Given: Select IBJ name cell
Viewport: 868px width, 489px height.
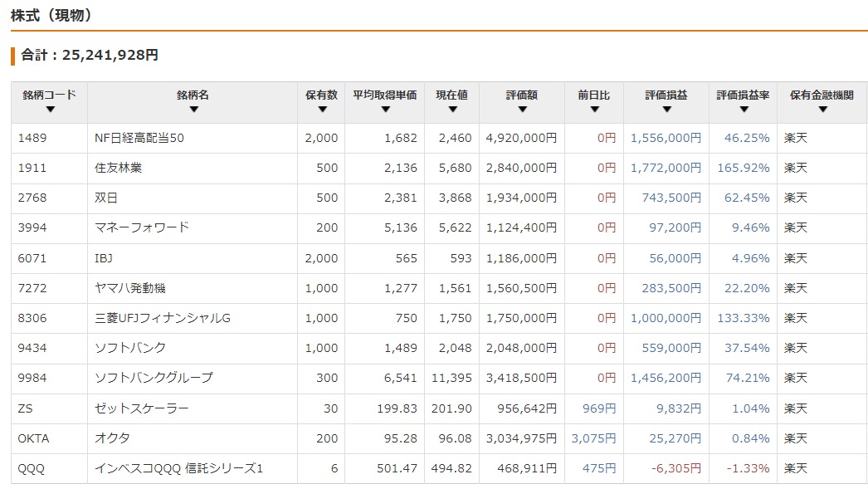Looking at the screenshot, I should [x=192, y=258].
